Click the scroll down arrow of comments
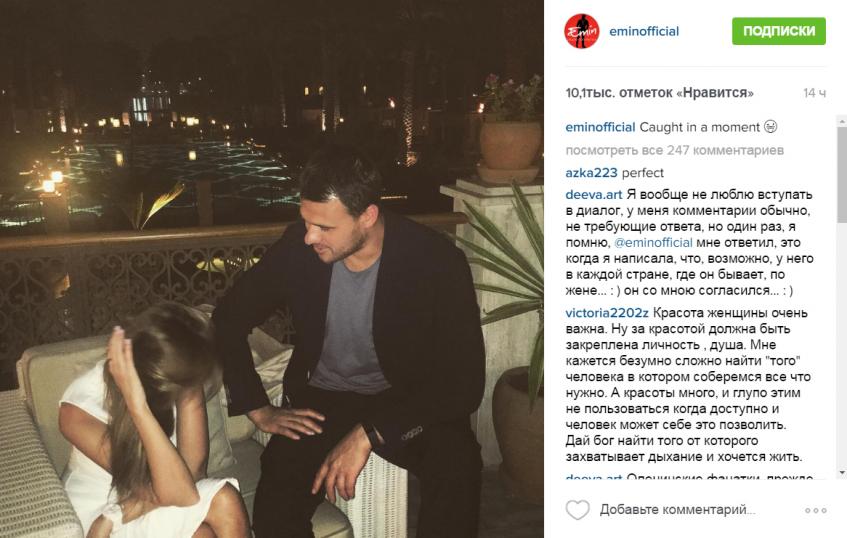 point(842,473)
